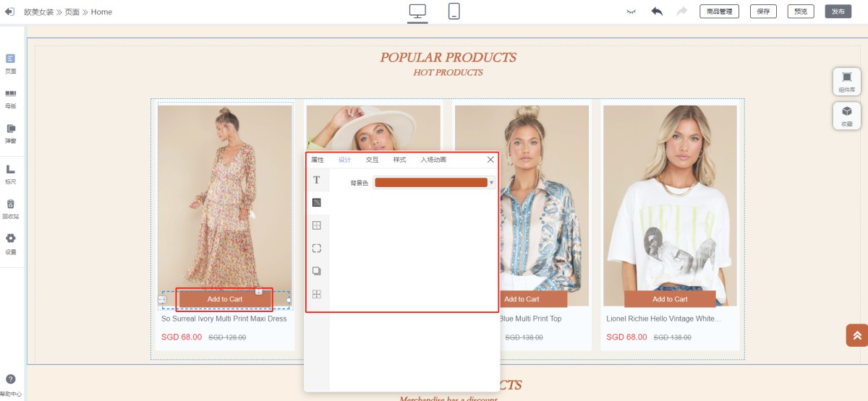Open the 组件库 component library
The image size is (868, 401).
tap(846, 81)
